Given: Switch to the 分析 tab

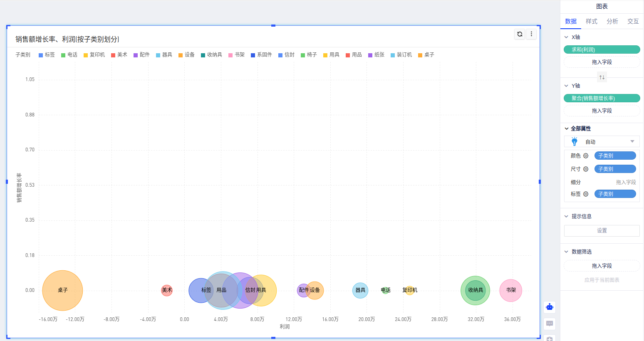Looking at the screenshot, I should click(x=612, y=22).
